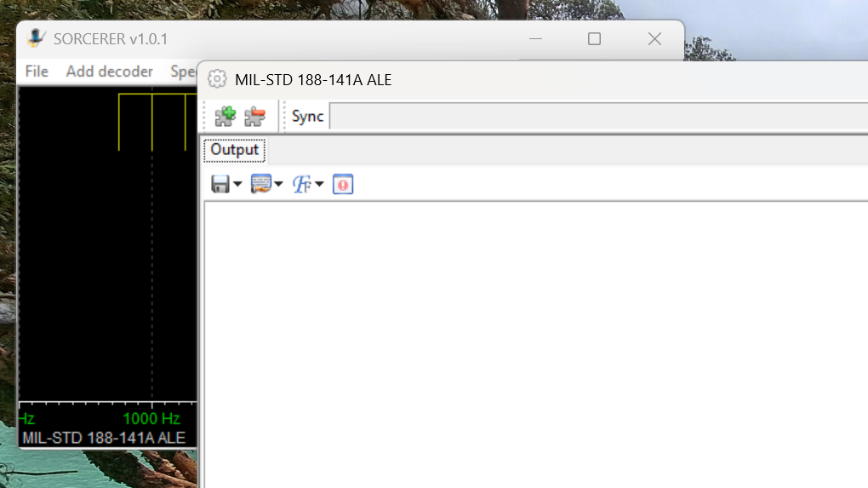This screenshot has height=488, width=868.
Task: Click the green plus puzzle-piece add icon
Action: [226, 117]
